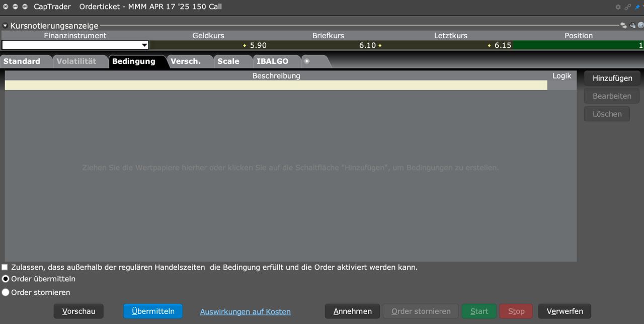Click the blue pin icon
This screenshot has width=644, height=324.
pyautogui.click(x=637, y=7)
